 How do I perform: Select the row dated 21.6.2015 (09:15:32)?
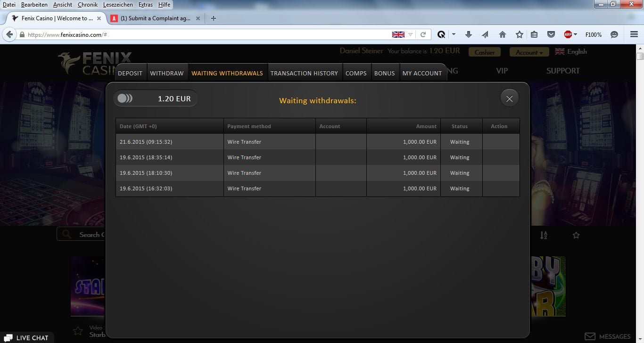pyautogui.click(x=318, y=142)
